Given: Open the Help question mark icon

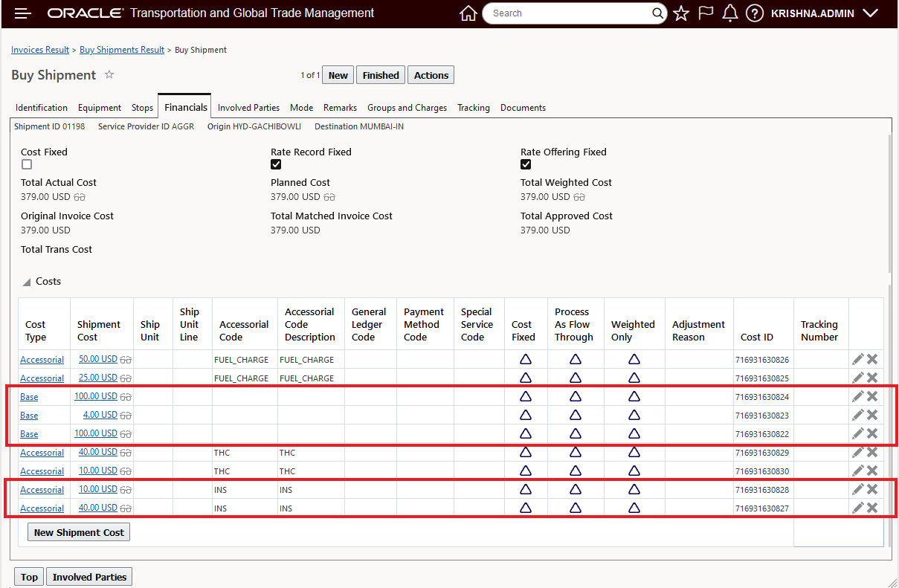Looking at the screenshot, I should coord(755,13).
